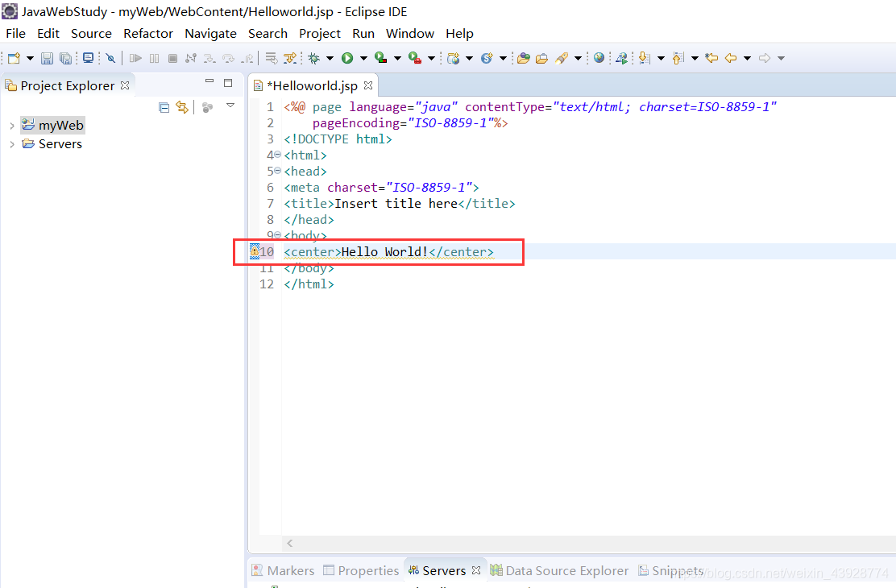The width and height of the screenshot is (896, 588).
Task: Expand the myWeb project node
Action: pos(12,126)
